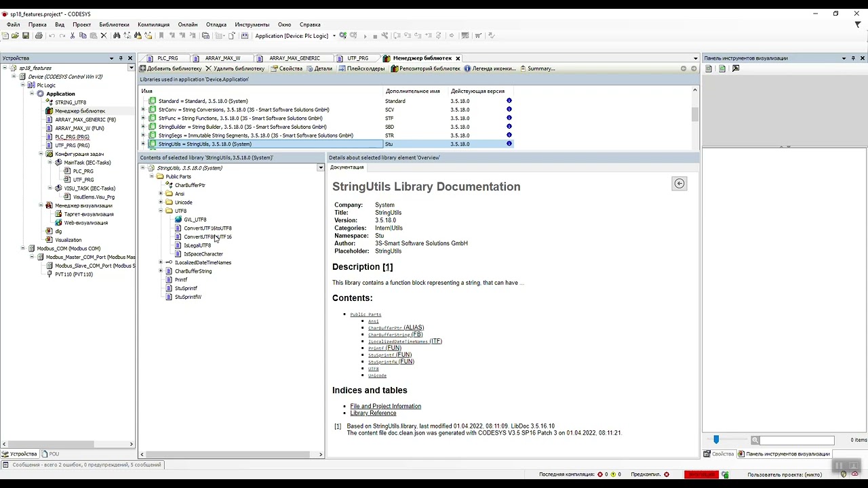The image size is (868, 488).
Task: Open the Плейсхолдеры dialog
Action: tap(361, 68)
